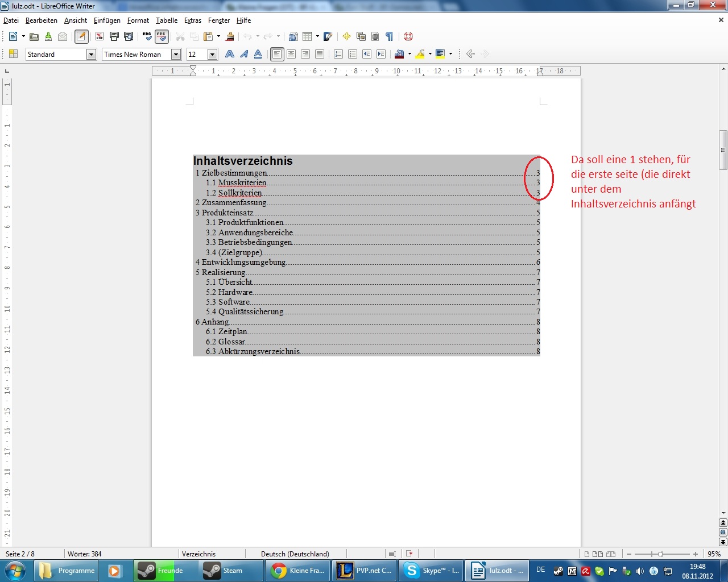The width and height of the screenshot is (728, 582).
Task: Toggle formatting marks pilcrow button
Action: (389, 36)
